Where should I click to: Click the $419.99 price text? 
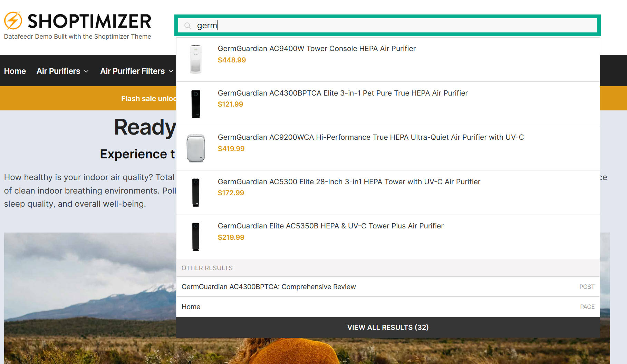[231, 149]
